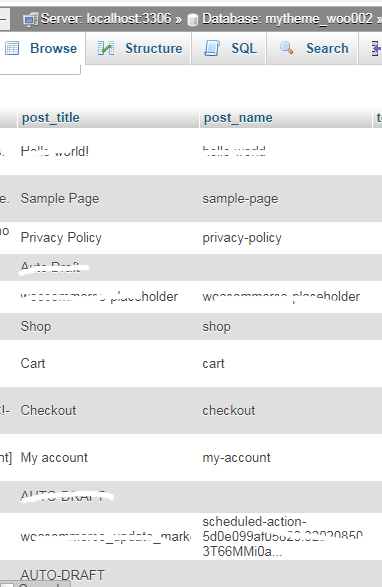Sort by the post_name column header
382x587 pixels.
[x=238, y=118]
